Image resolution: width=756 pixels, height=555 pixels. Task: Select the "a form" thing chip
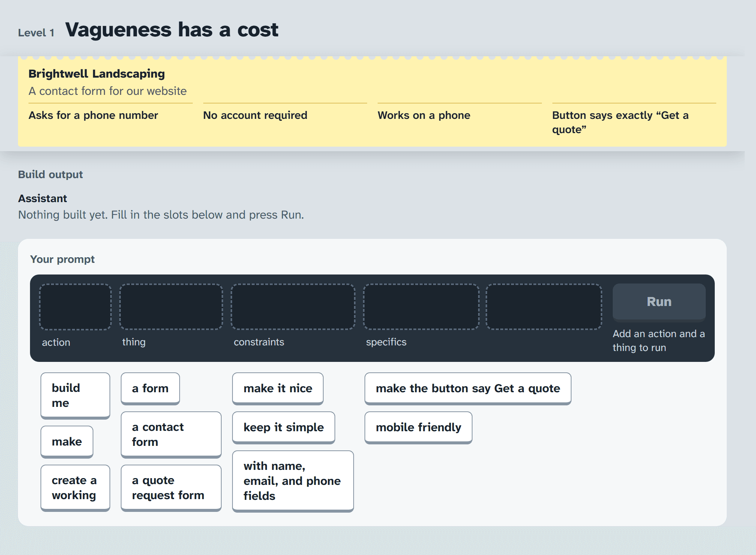[x=150, y=388]
